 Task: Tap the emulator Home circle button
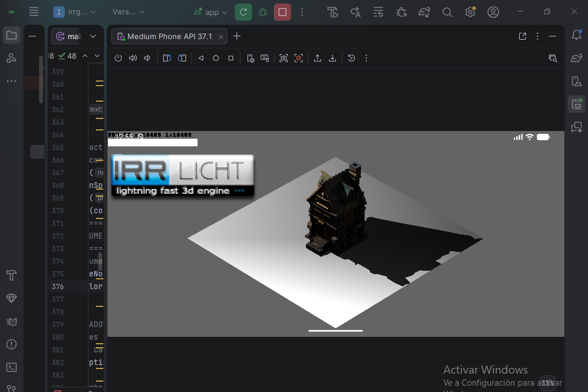click(x=216, y=58)
